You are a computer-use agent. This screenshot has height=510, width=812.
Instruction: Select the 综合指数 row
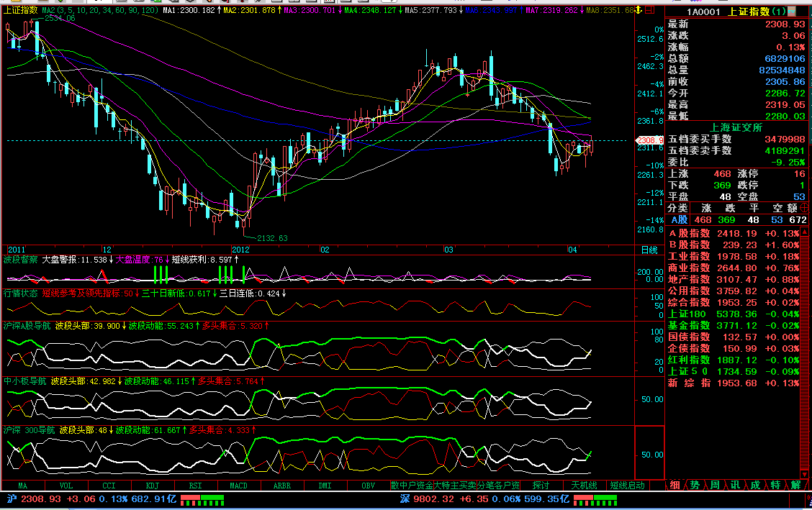pyautogui.click(x=734, y=303)
